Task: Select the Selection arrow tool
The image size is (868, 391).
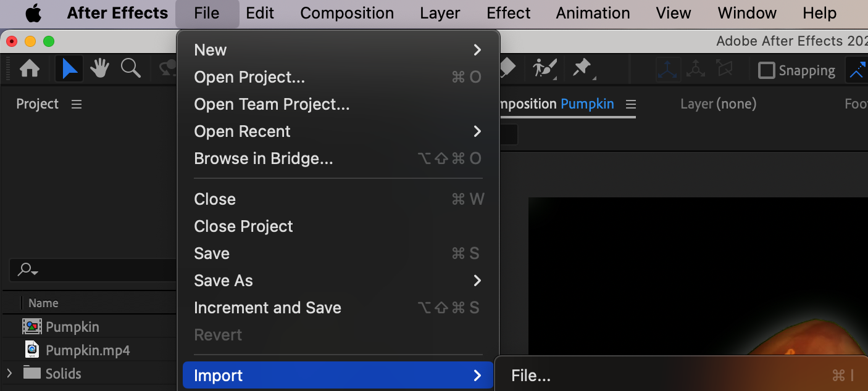Action: click(70, 69)
